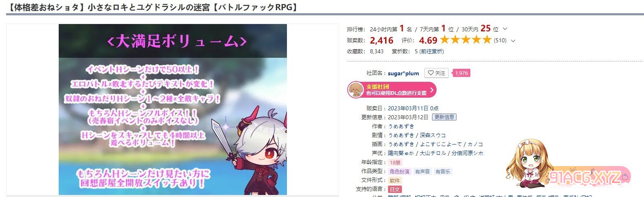
Task: Click the 18禁 age rating tag
Action: 395,163
